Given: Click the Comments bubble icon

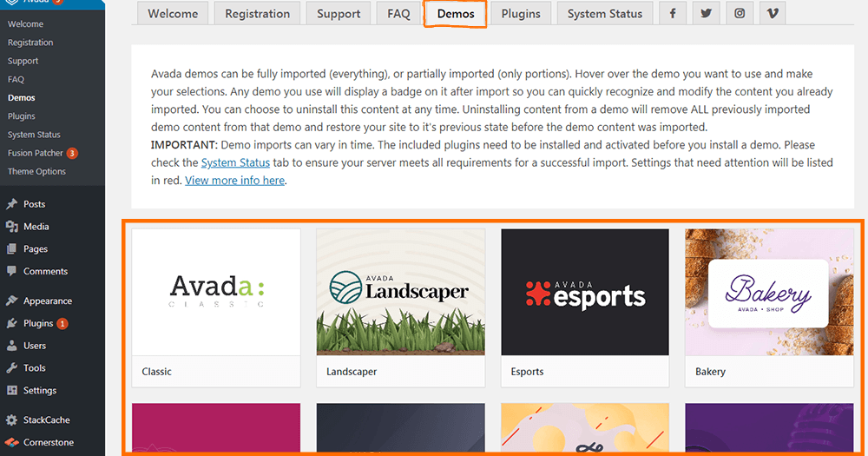Looking at the screenshot, I should pyautogui.click(x=11, y=271).
